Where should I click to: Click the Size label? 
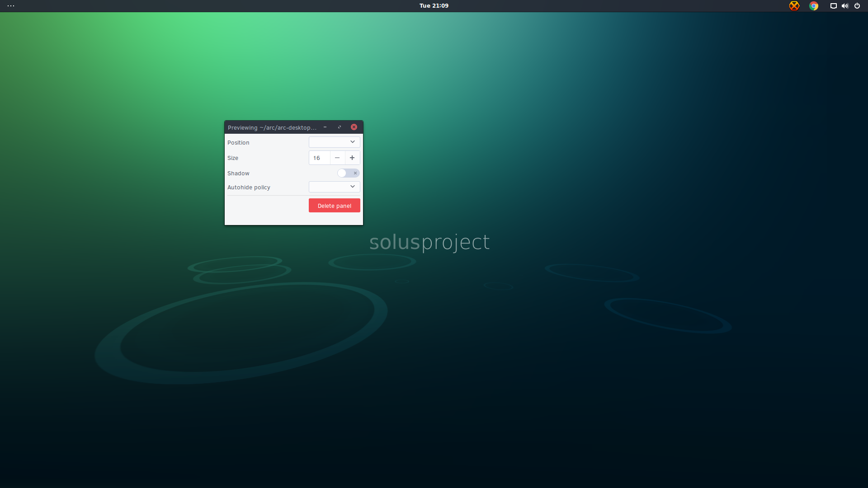(233, 158)
